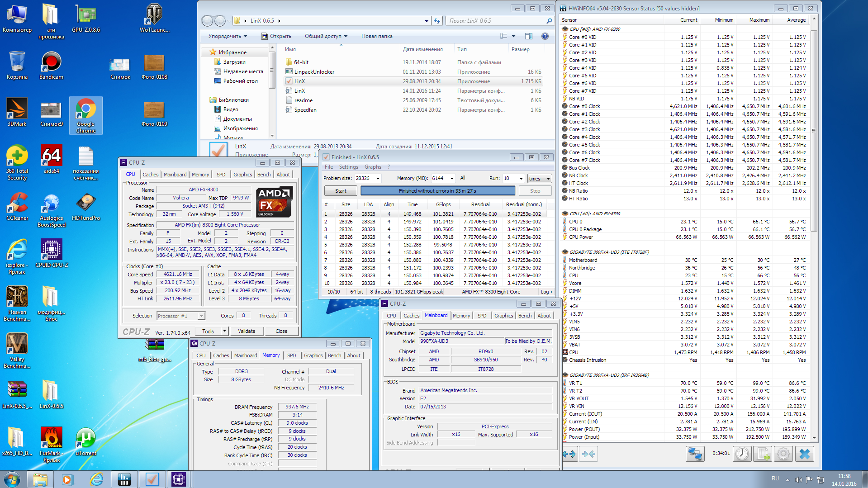The image size is (868, 488).
Task: Click the CPU-Z icon in the taskbar
Action: pos(179,479)
